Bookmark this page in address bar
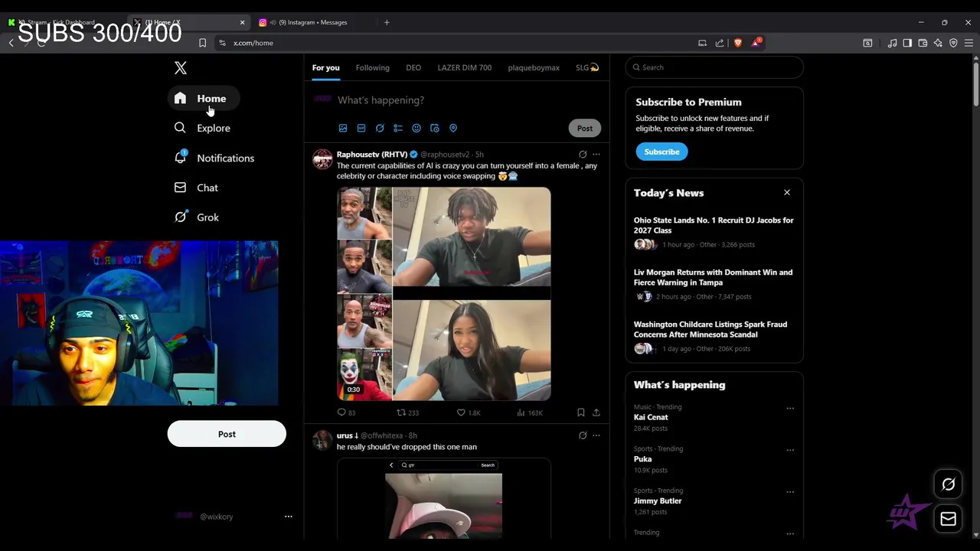This screenshot has width=980, height=551. [x=202, y=43]
